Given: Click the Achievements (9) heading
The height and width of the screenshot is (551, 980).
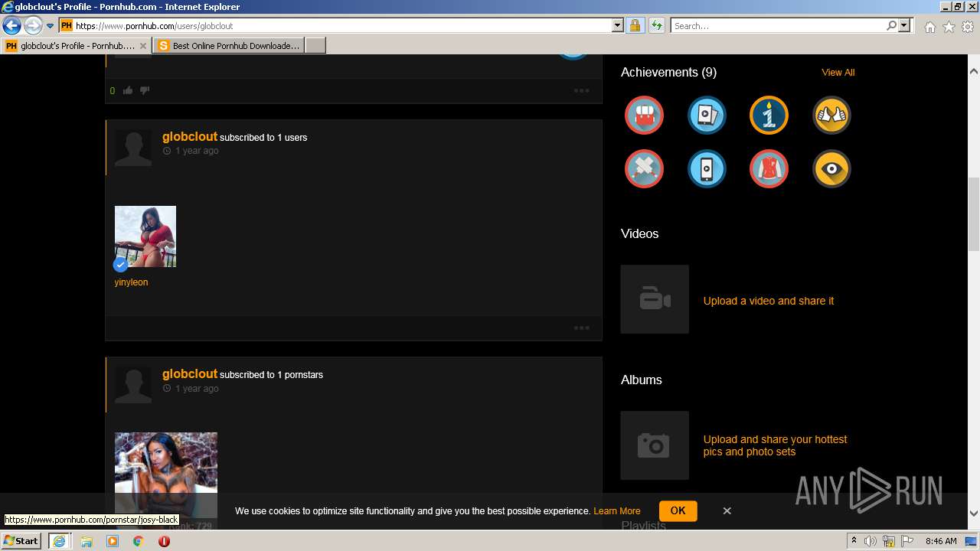Looking at the screenshot, I should (668, 72).
